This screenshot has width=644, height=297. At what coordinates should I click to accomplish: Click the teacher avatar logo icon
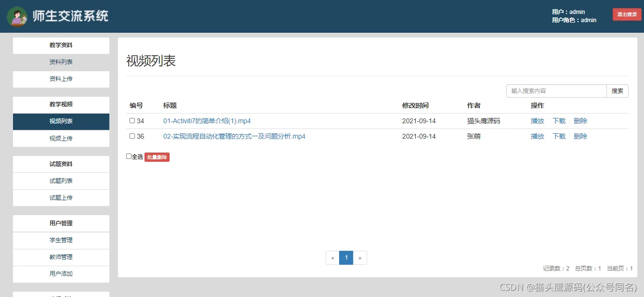tap(17, 16)
